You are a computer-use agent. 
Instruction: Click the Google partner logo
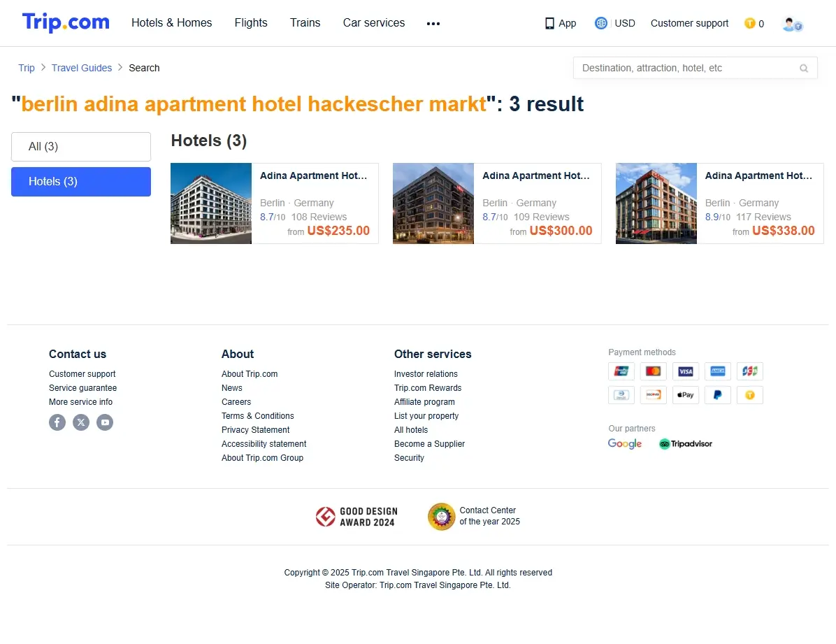click(625, 444)
